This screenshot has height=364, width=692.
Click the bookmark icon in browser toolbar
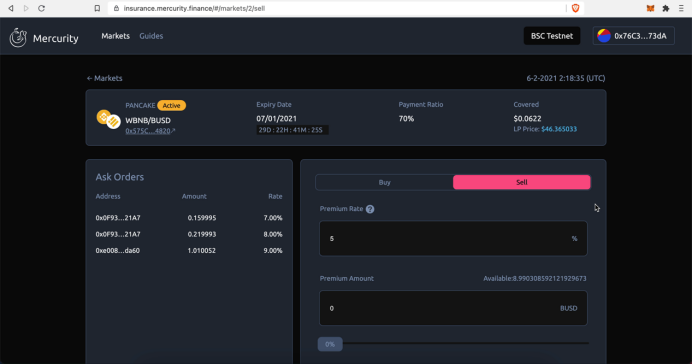click(x=97, y=8)
